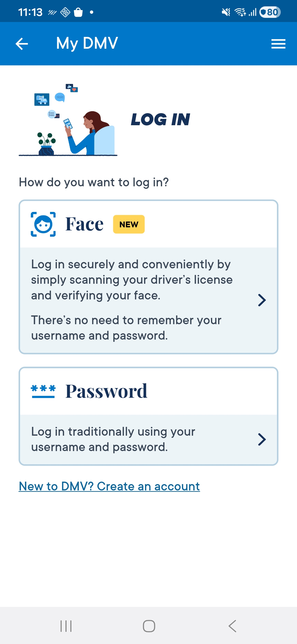Viewport: 297px width, 644px height.
Task: Navigate back with the arrow icon
Action: [x=21, y=43]
